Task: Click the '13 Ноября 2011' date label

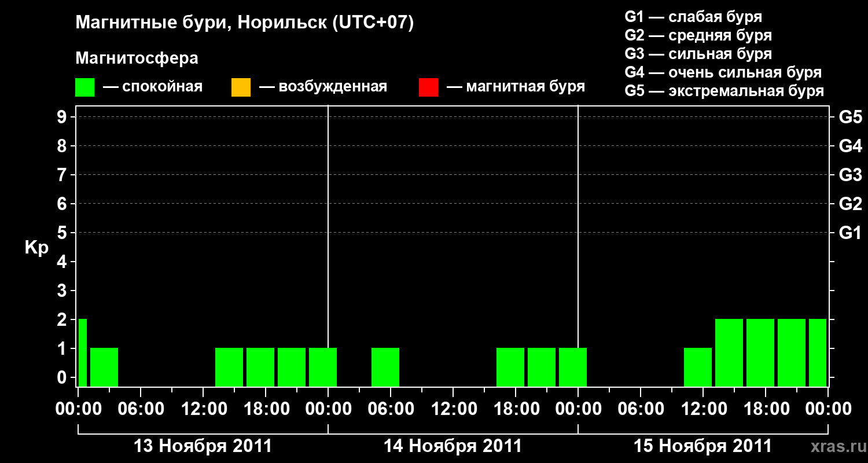Action: pyautogui.click(x=203, y=446)
